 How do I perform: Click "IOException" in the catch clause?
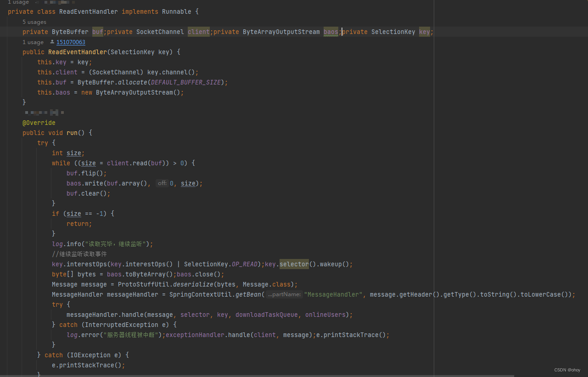point(90,355)
